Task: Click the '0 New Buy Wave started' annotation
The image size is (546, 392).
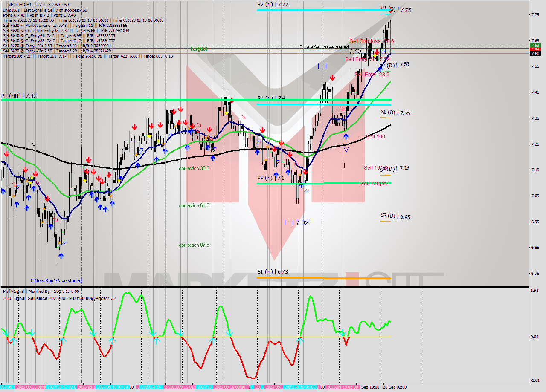Action: click(x=56, y=281)
